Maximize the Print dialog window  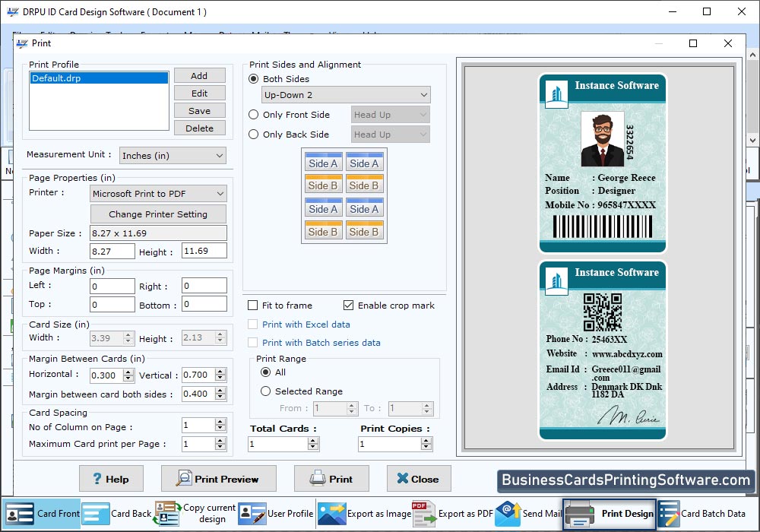coord(693,43)
